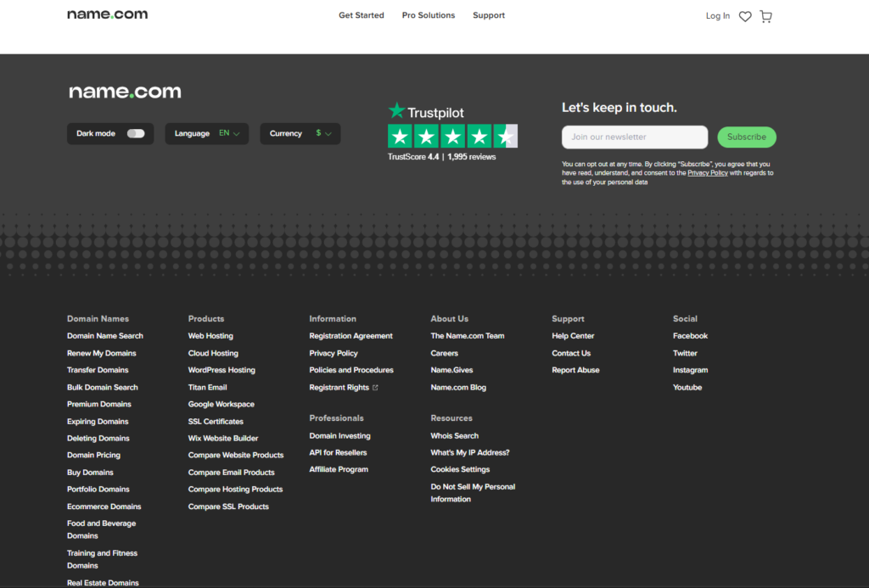Open Affiliate Program link
Image resolution: width=869 pixels, height=588 pixels.
click(x=339, y=469)
